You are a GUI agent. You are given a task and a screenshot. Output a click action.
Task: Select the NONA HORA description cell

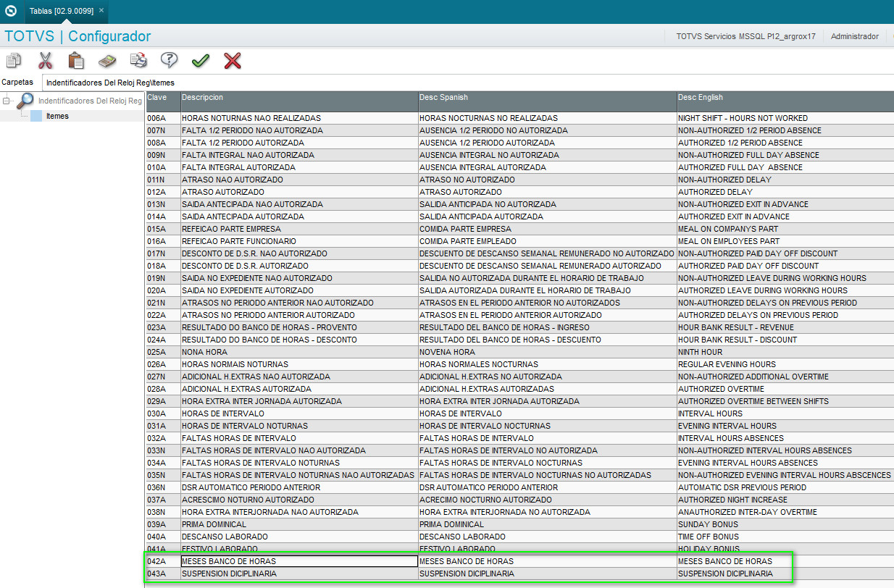299,352
